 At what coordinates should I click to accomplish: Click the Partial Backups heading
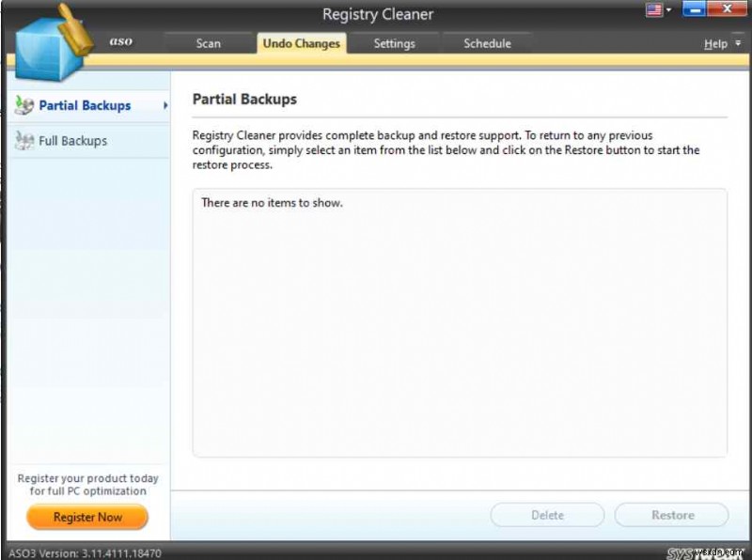click(244, 100)
